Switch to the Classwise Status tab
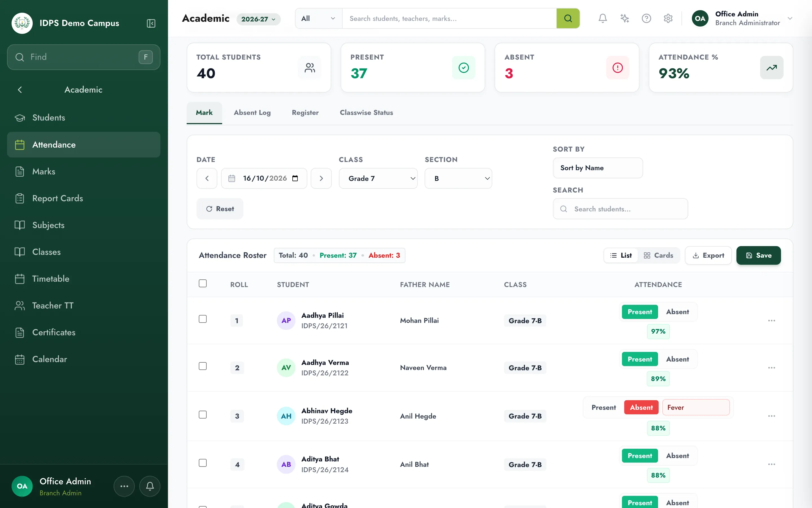This screenshot has height=508, width=812. pyautogui.click(x=366, y=113)
